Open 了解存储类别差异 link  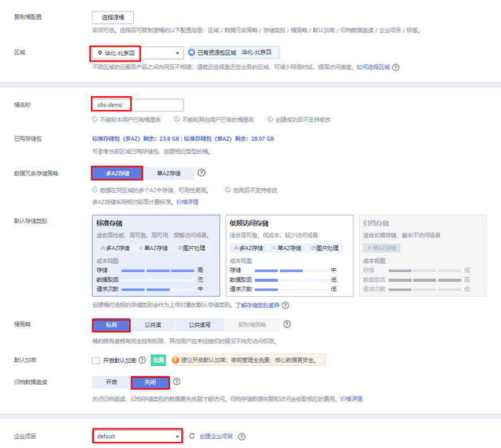click(258, 305)
